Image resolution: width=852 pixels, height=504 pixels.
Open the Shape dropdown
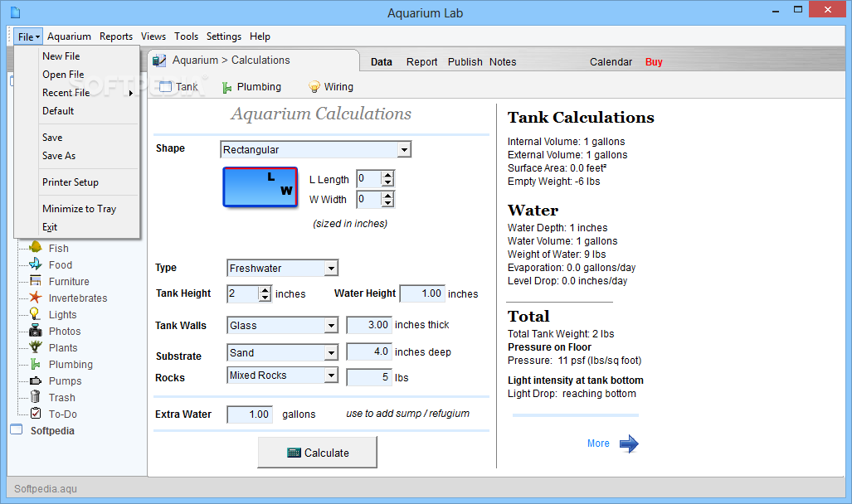pyautogui.click(x=404, y=149)
